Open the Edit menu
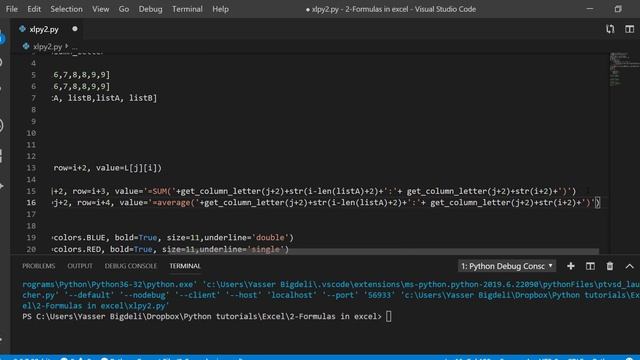640x360 pixels. pyautogui.click(x=34, y=9)
